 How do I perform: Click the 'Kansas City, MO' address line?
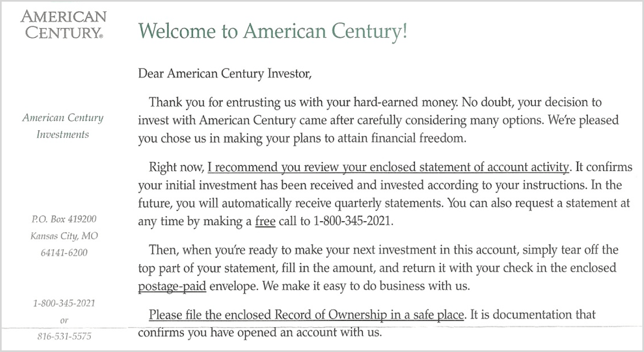pyautogui.click(x=64, y=236)
